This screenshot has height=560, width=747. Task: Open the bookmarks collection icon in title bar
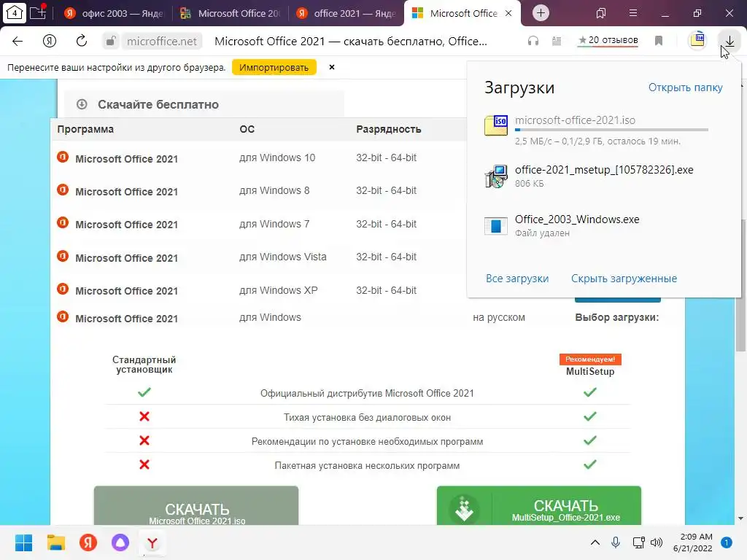(x=601, y=13)
